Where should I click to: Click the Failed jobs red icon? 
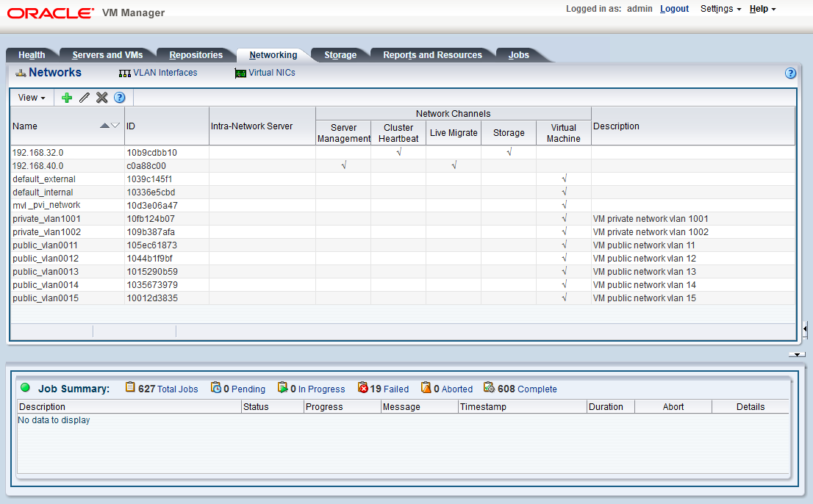pos(363,389)
